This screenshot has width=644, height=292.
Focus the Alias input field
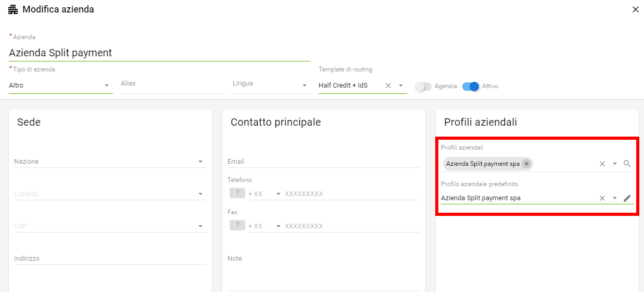pyautogui.click(x=173, y=83)
